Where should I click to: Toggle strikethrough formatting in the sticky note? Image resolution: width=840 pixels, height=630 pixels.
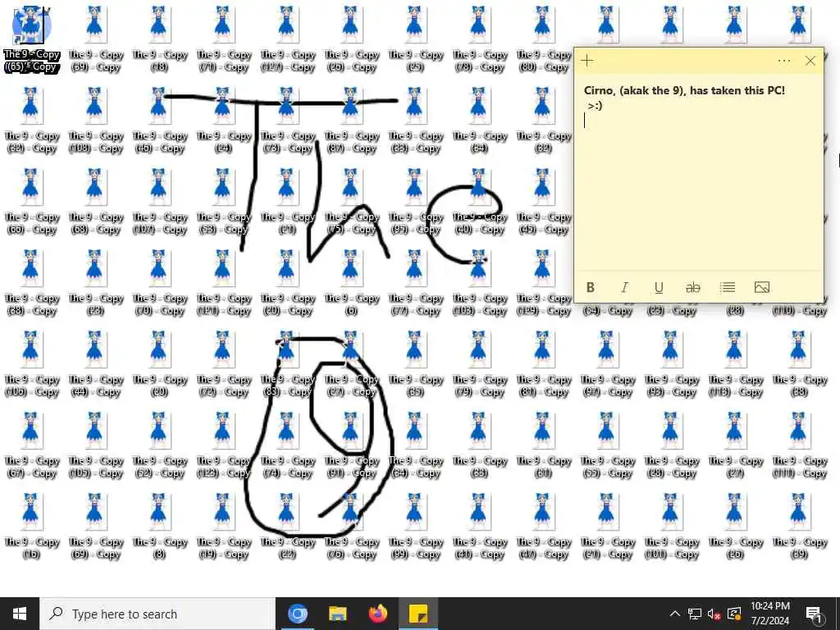click(692, 288)
